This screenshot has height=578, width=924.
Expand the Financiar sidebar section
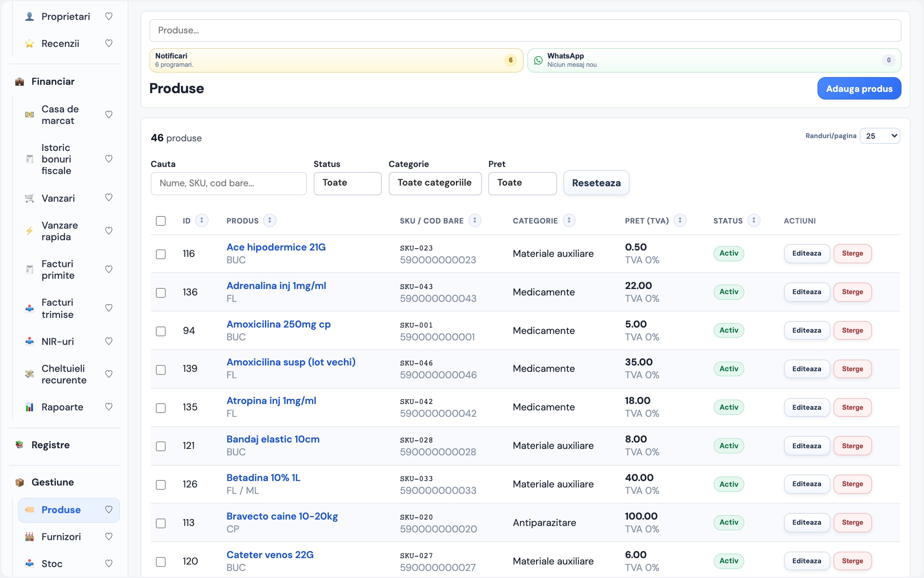click(x=53, y=82)
